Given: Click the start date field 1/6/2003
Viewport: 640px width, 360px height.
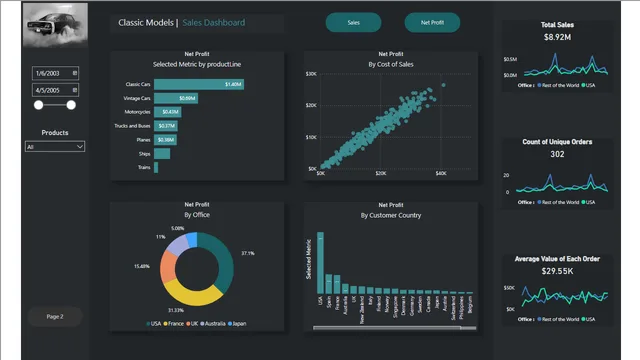Looking at the screenshot, I should (x=56, y=73).
